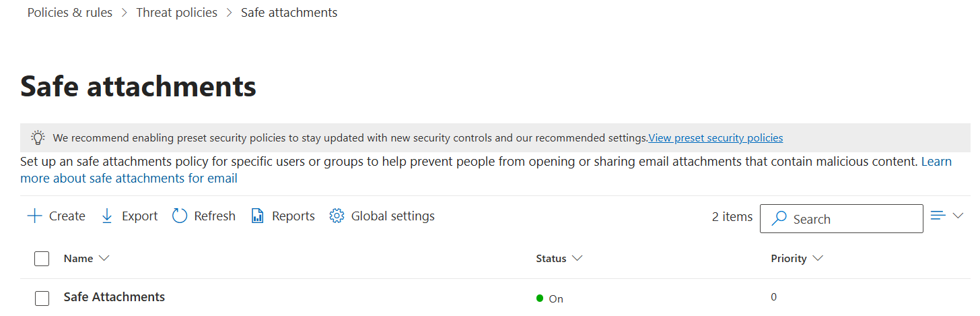This screenshot has width=980, height=316.
Task: Expand the Status column sort dropdown
Action: [x=577, y=259]
